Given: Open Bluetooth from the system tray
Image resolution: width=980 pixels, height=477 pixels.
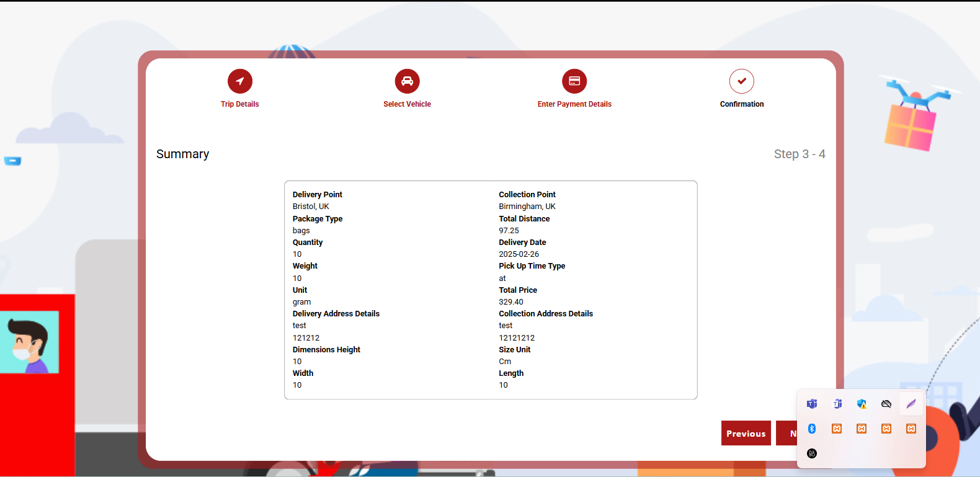Looking at the screenshot, I should tap(812, 429).
